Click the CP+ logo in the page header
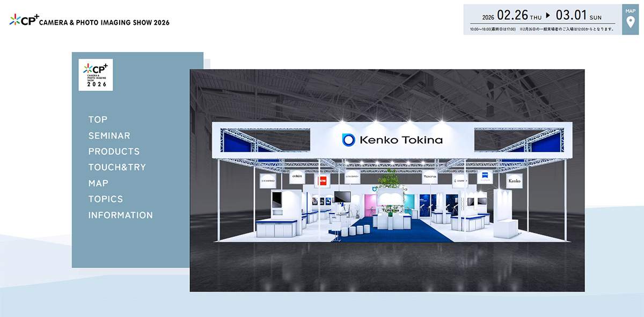 24,21
